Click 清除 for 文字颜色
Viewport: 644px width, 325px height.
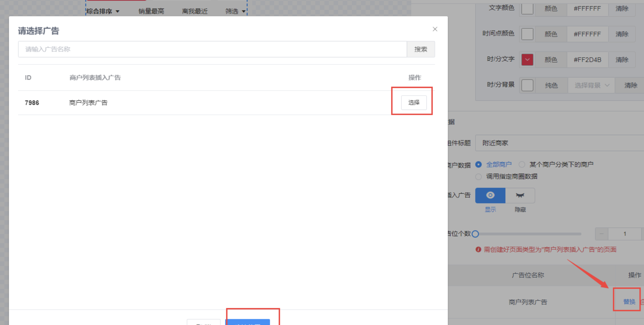[x=622, y=9]
